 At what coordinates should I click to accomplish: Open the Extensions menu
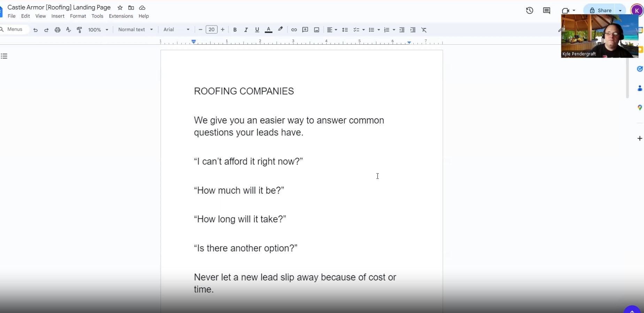tap(121, 16)
